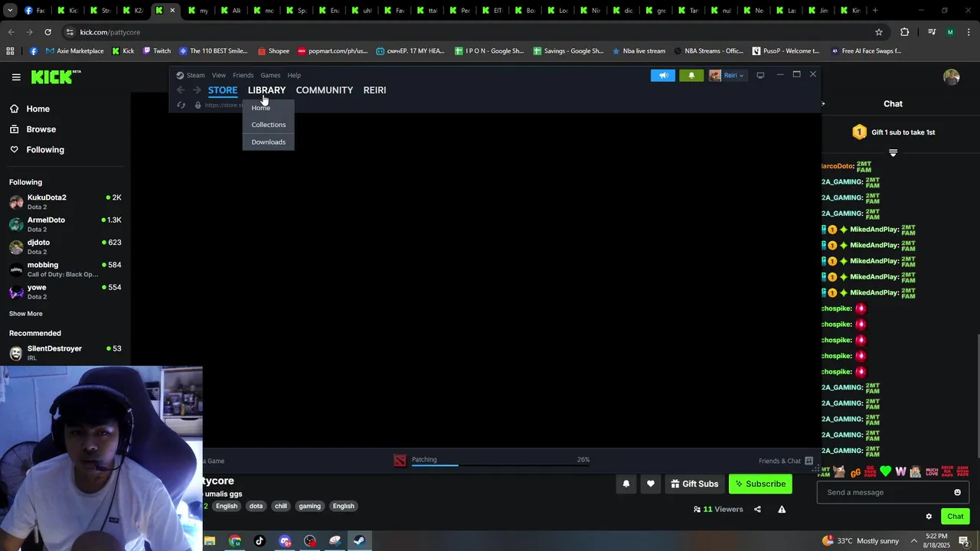Open the Steam View menu
The height and width of the screenshot is (551, 980).
click(x=219, y=75)
